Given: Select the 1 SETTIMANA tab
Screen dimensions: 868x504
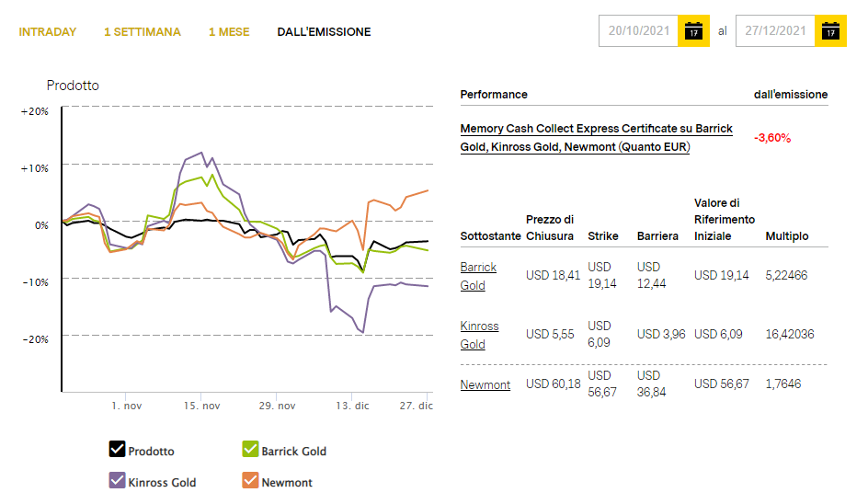Looking at the screenshot, I should tap(143, 32).
